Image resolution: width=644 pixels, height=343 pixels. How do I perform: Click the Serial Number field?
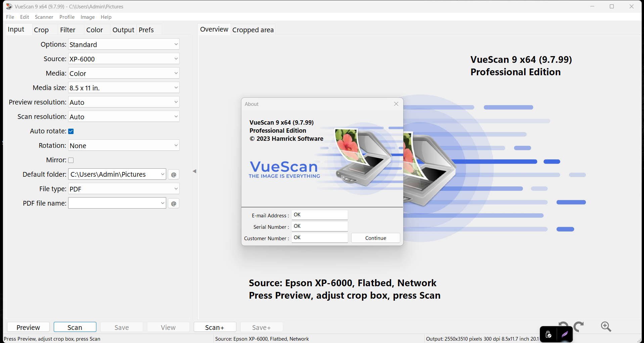(320, 226)
